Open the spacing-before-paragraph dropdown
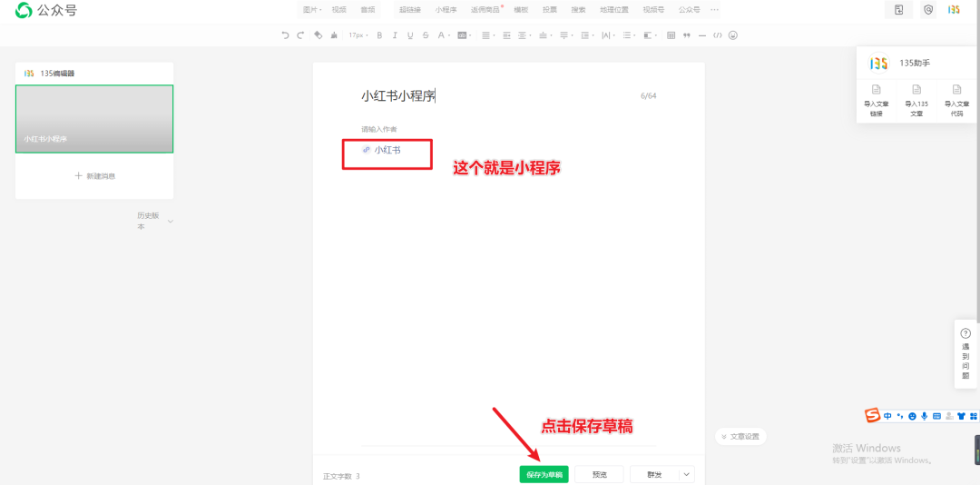The image size is (980, 485). pyautogui.click(x=545, y=35)
